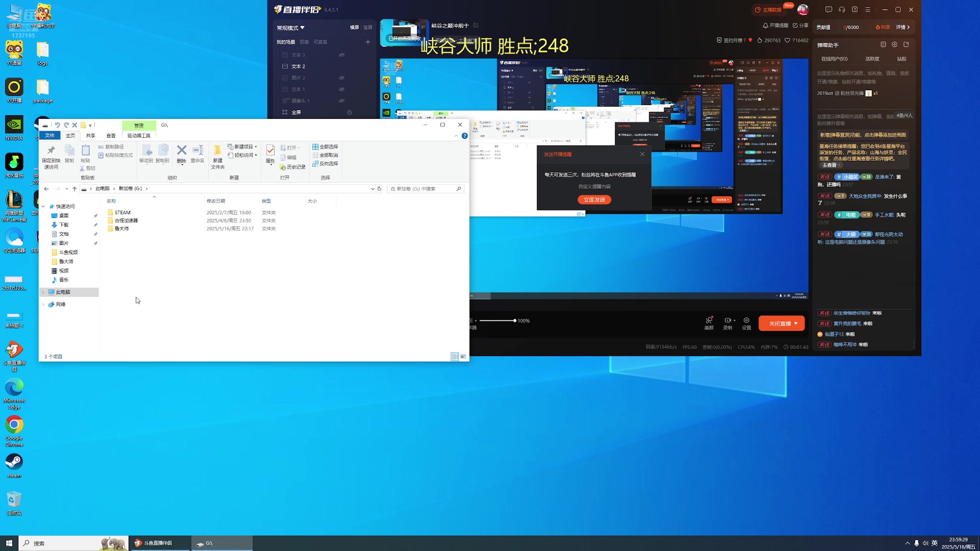Screen dimensions: 980x551
Task: Click the streamer avatar picture
Action: click(x=803, y=10)
